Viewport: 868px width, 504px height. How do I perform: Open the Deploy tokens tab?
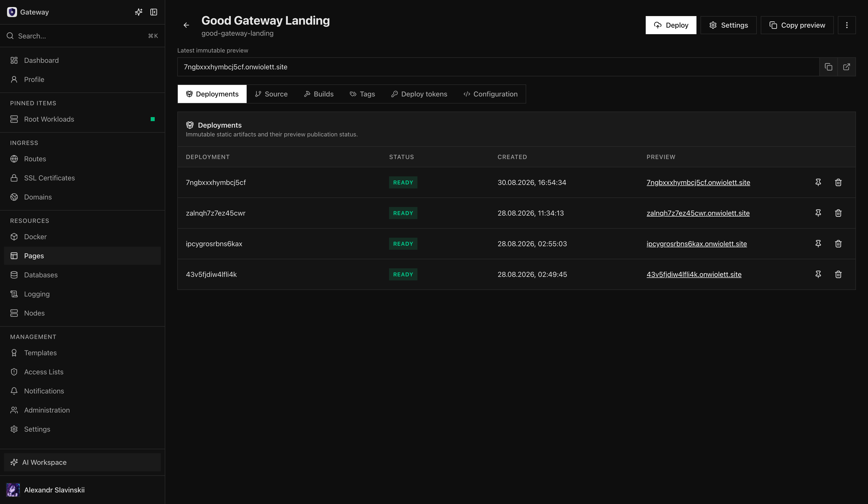click(x=419, y=94)
